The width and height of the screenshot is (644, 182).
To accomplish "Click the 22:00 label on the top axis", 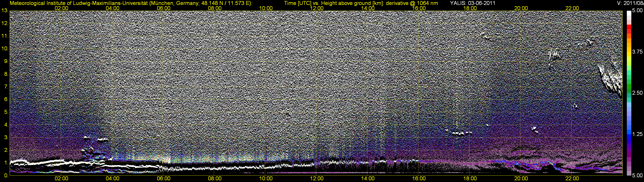I will tap(572, 8).
